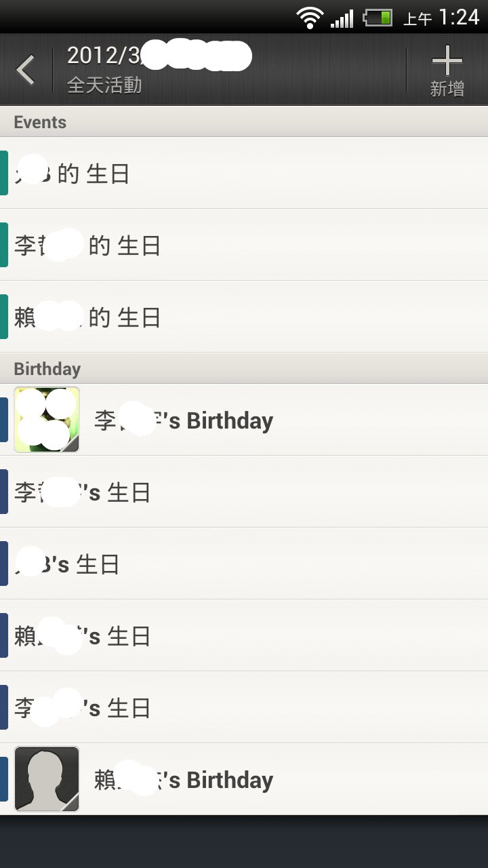The height and width of the screenshot is (868, 488).
Task: Select the Events section header
Action: pyautogui.click(x=41, y=122)
